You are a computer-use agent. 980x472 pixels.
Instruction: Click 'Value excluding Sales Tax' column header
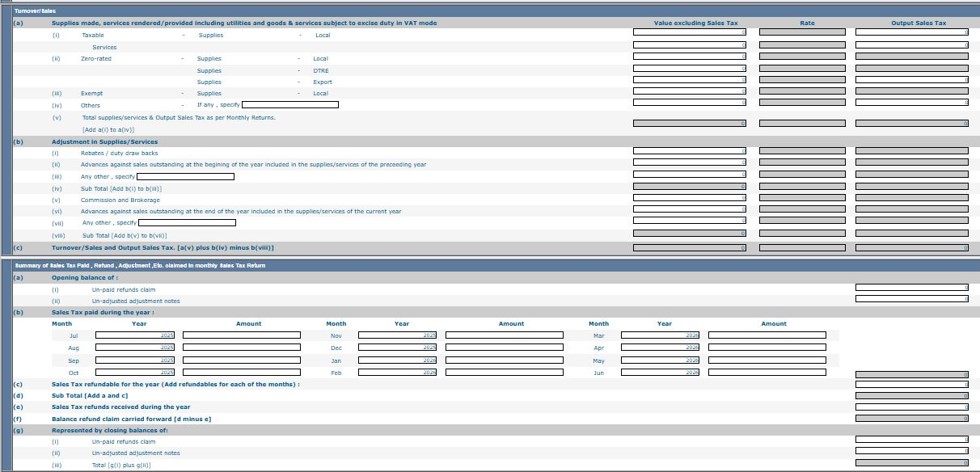[696, 23]
